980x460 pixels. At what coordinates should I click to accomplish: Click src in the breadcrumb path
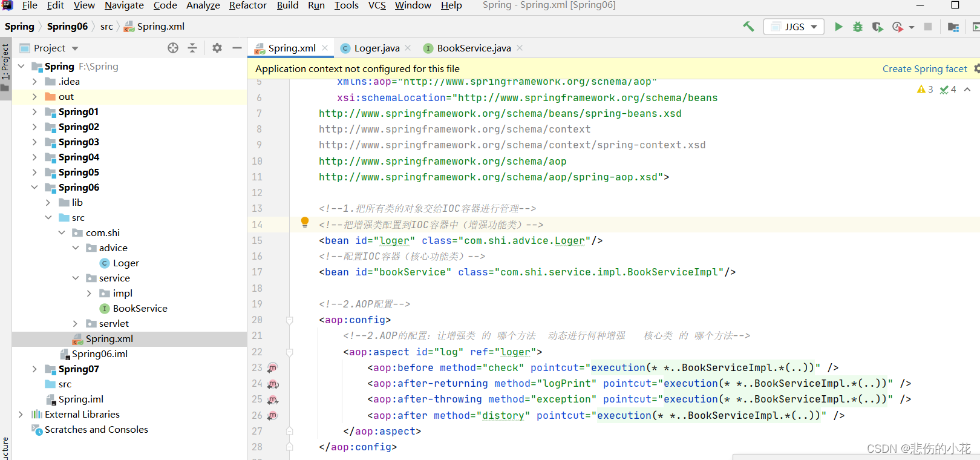point(106,27)
